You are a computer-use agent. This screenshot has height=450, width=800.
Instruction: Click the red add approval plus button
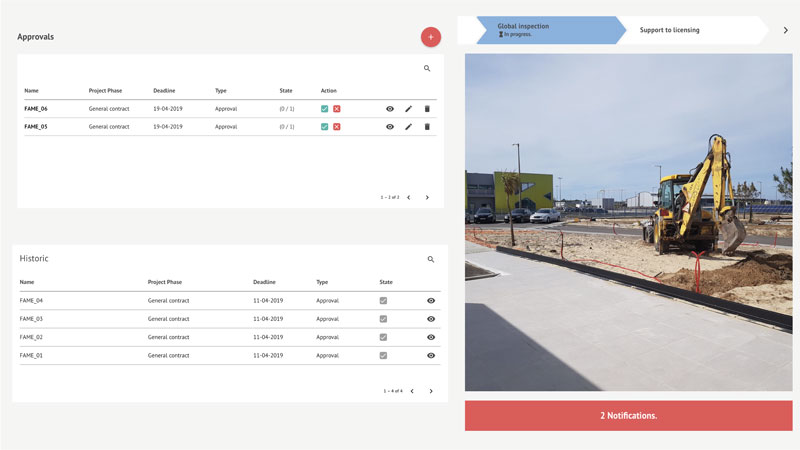[x=431, y=37]
